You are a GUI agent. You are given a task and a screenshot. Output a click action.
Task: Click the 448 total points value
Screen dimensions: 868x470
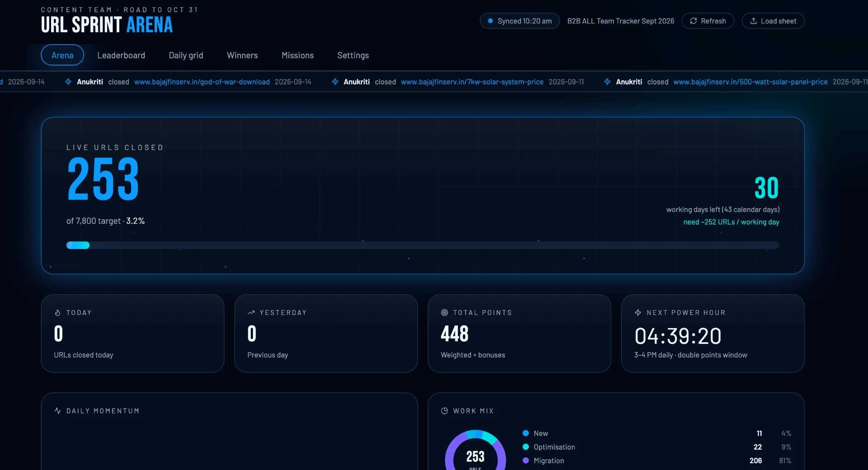(455, 334)
